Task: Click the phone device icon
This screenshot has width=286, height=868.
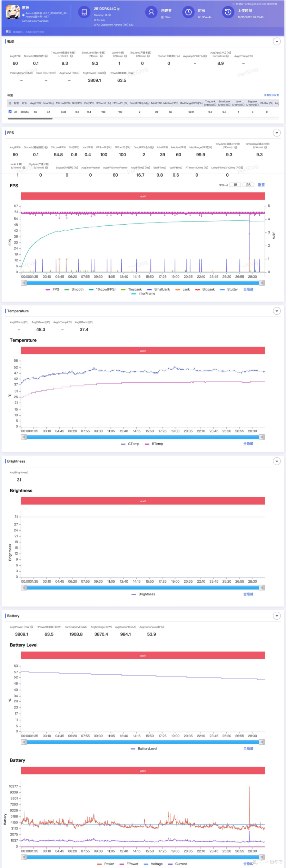Action: [84, 12]
